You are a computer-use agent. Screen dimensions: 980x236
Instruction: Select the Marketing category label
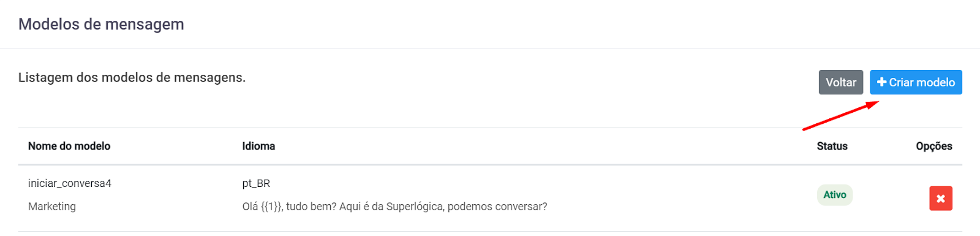pos(52,207)
